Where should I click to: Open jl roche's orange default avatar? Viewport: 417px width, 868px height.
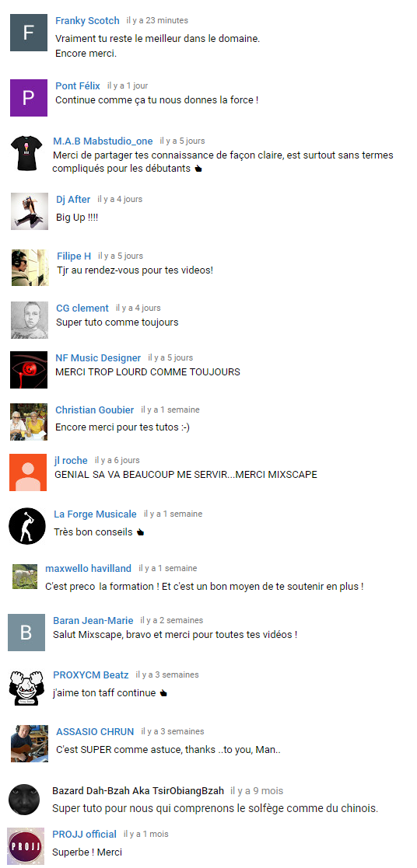(x=28, y=472)
